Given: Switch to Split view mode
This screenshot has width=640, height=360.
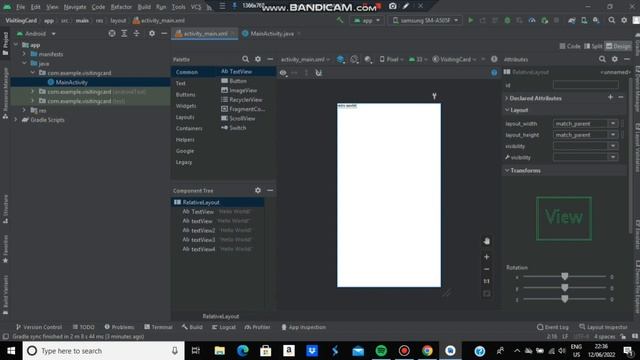Looking at the screenshot, I should coord(593,46).
